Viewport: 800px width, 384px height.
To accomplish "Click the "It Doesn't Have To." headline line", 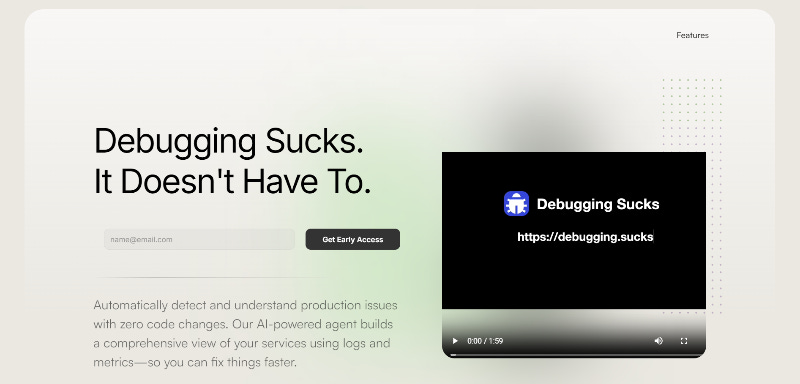I will click(x=232, y=181).
